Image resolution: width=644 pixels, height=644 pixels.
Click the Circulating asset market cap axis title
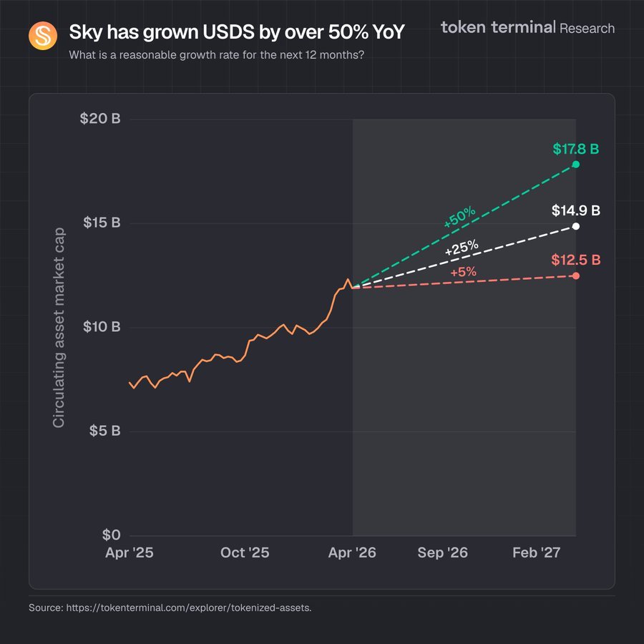point(59,327)
